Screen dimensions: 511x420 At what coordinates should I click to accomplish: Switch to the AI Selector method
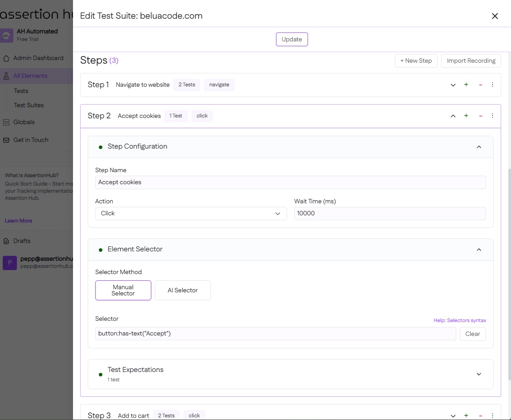click(182, 290)
